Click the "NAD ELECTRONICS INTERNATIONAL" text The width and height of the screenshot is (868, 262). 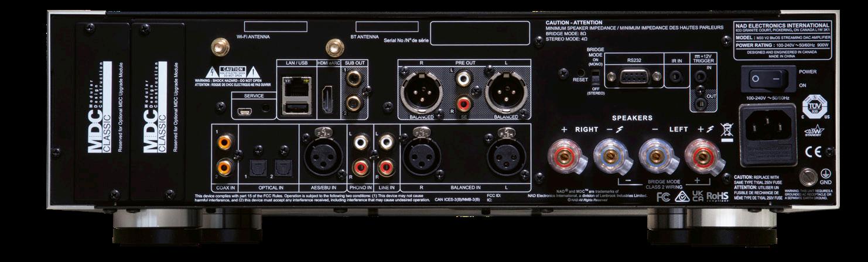click(x=781, y=25)
